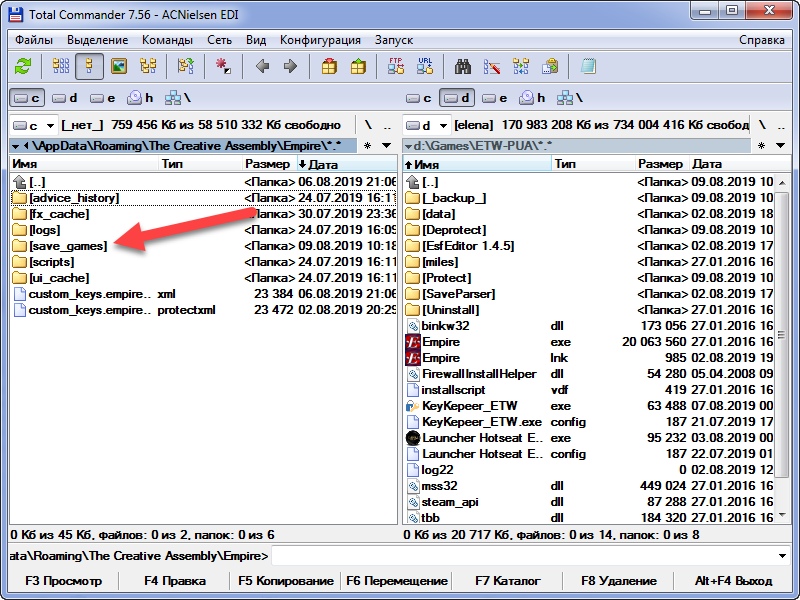Show the directory tree toolbar icon
Image resolution: width=800 pixels, height=600 pixels.
(148, 66)
